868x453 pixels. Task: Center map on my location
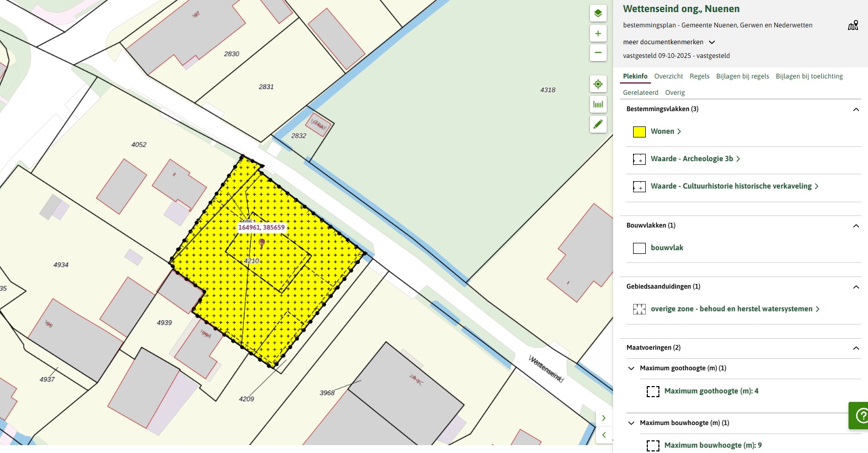coord(598,84)
